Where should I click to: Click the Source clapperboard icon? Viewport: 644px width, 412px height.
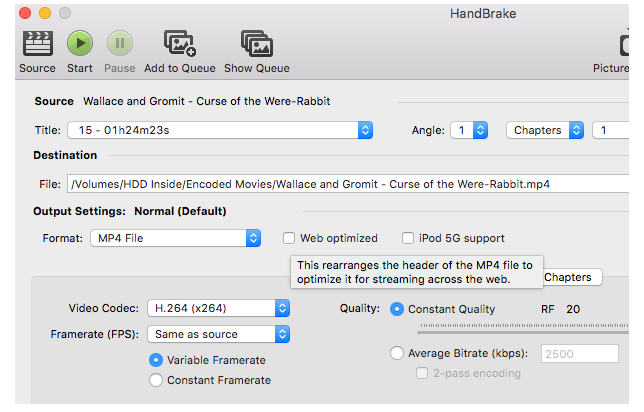pyautogui.click(x=37, y=43)
